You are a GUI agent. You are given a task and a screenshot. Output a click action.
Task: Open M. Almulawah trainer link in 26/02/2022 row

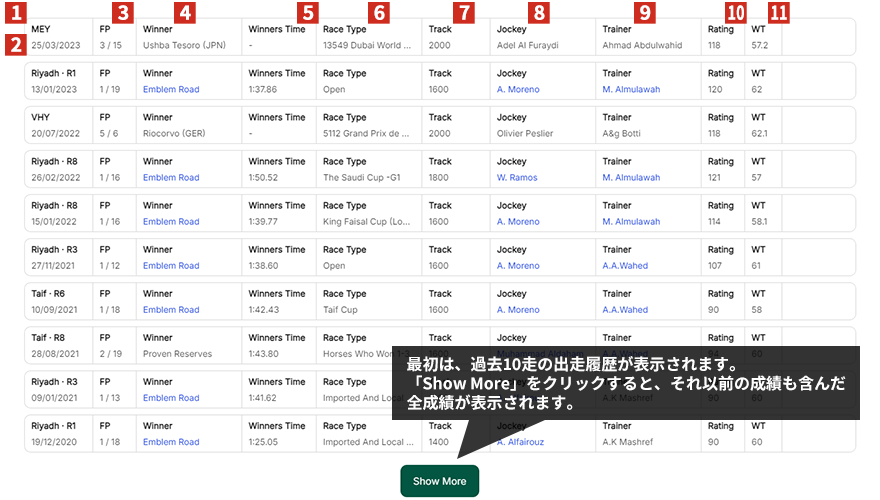[631, 178]
